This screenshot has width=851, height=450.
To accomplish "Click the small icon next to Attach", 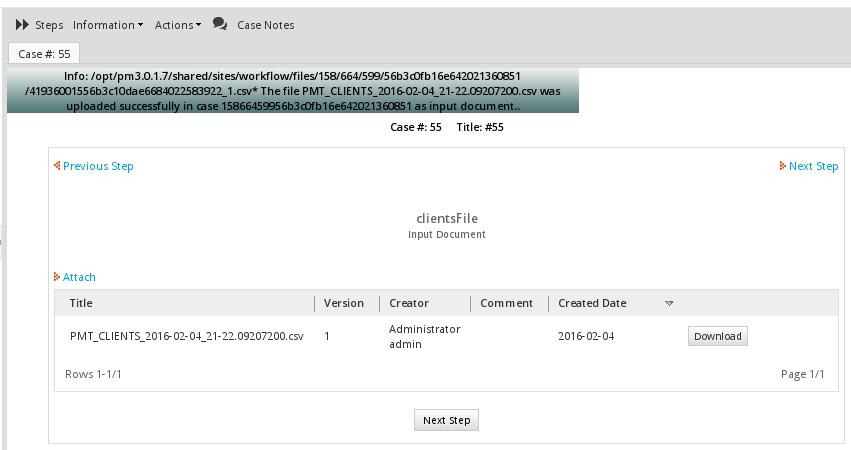I will click(x=57, y=277).
